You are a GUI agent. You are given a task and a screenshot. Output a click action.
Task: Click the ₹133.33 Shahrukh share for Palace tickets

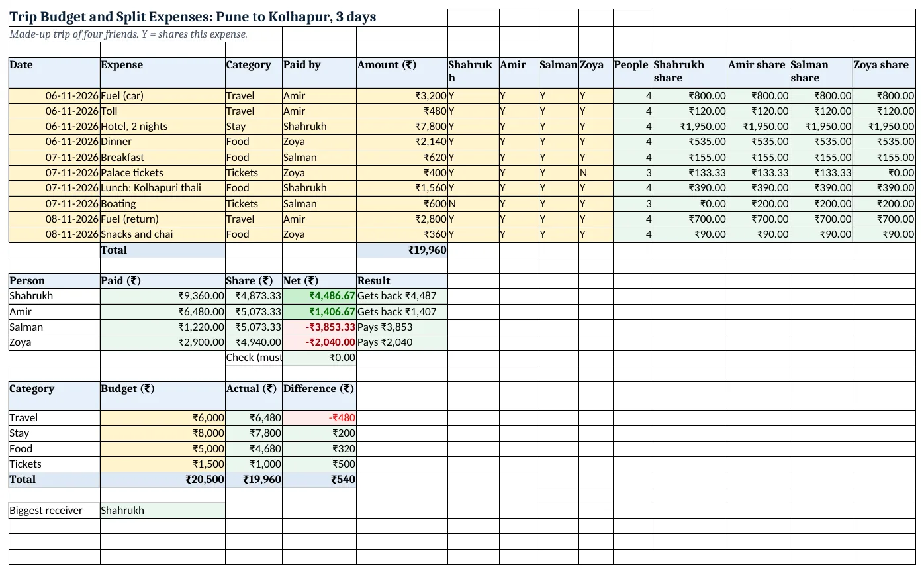(x=690, y=172)
